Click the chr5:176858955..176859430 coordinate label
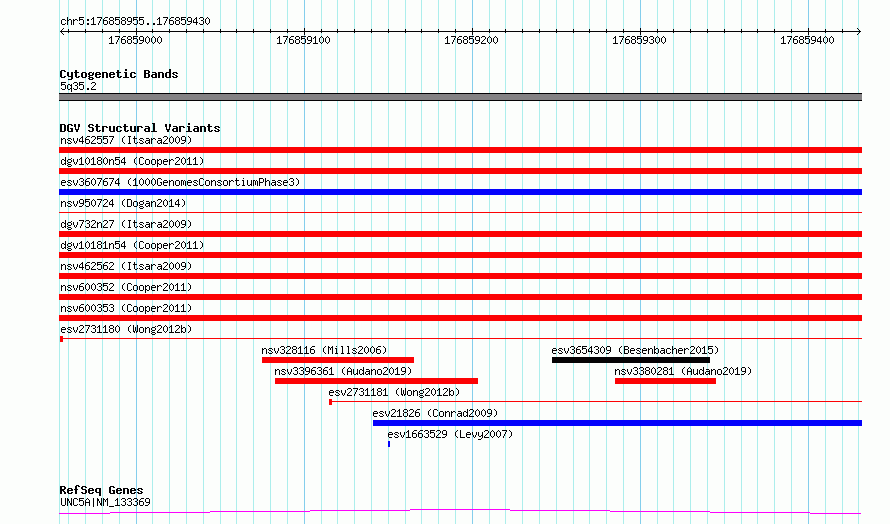 (135, 22)
